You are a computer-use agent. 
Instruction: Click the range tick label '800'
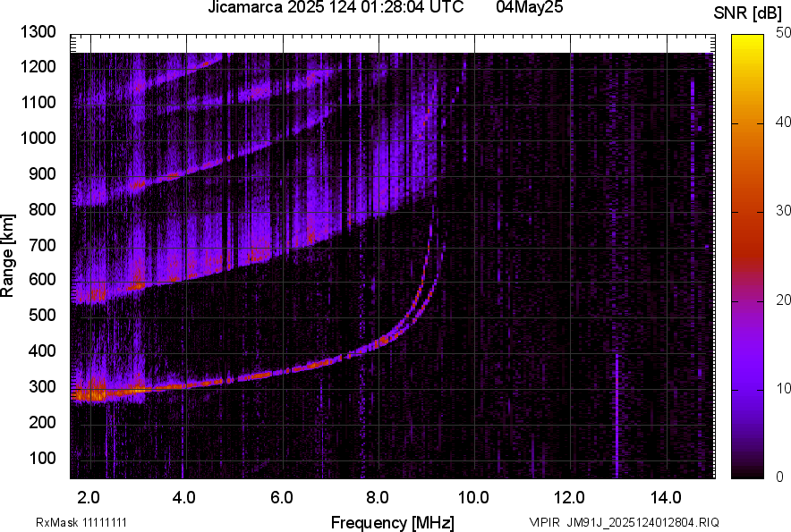[x=42, y=208]
